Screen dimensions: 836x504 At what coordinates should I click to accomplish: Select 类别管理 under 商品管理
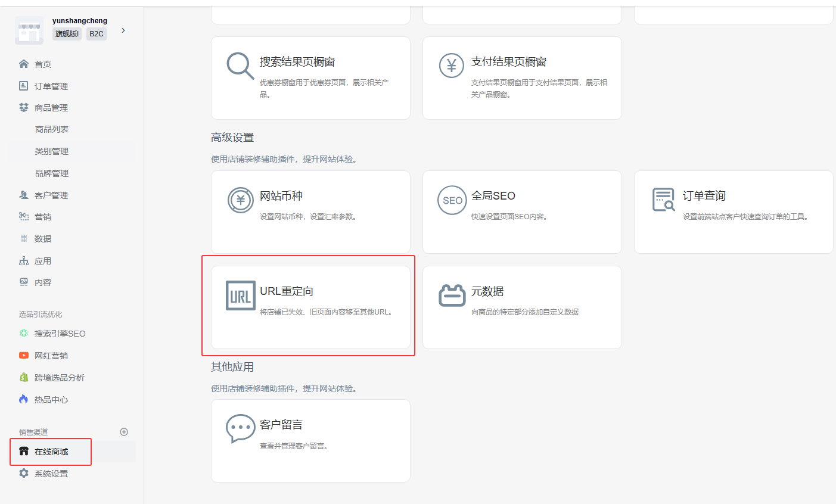52,151
